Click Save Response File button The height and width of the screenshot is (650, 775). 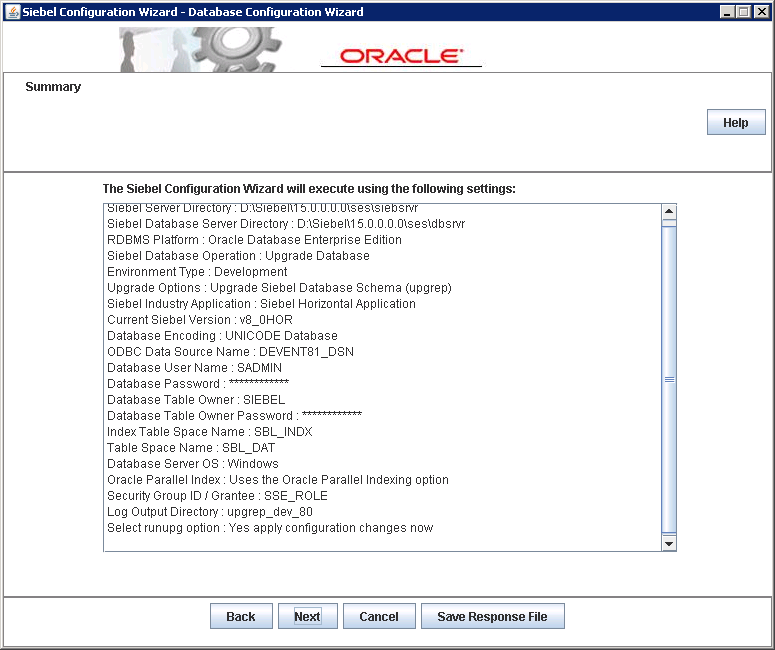(x=492, y=616)
